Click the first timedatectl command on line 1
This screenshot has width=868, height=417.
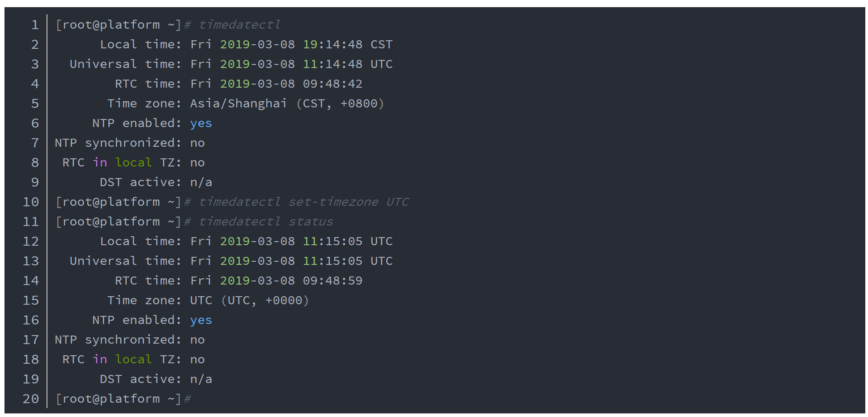click(x=239, y=25)
